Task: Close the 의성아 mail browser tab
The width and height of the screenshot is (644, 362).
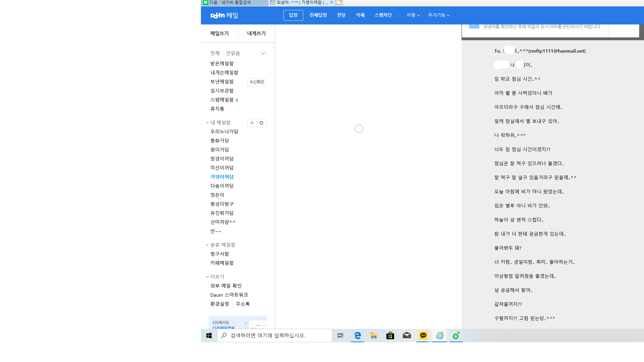Action: tap(332, 2)
